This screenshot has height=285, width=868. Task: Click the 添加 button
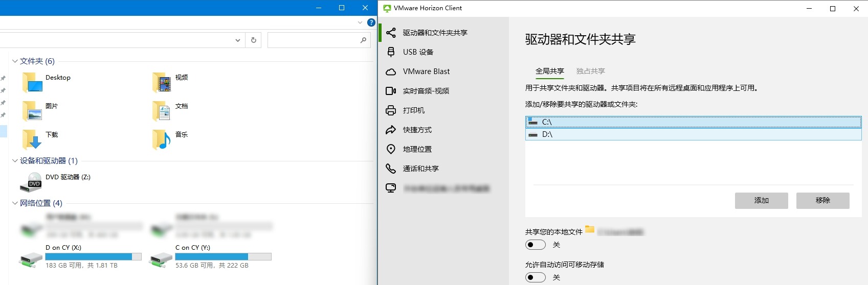click(761, 200)
